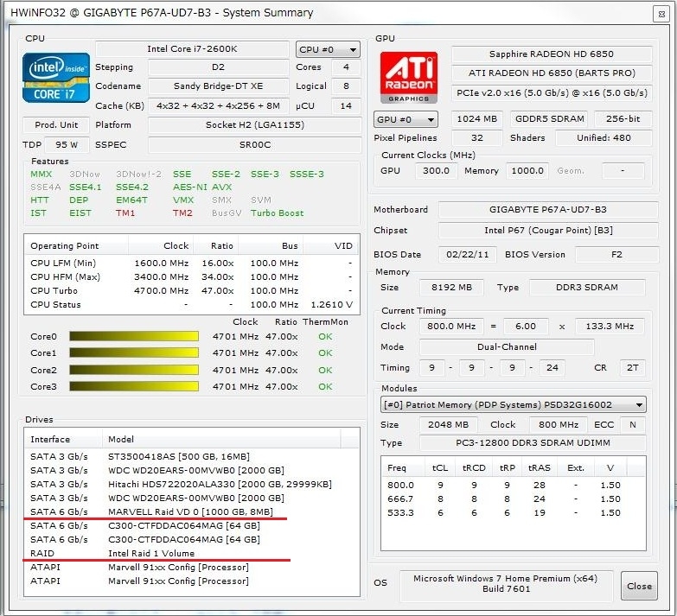This screenshot has height=616, width=677.
Task: Click the 256-bit bus width field
Action: pos(623,119)
